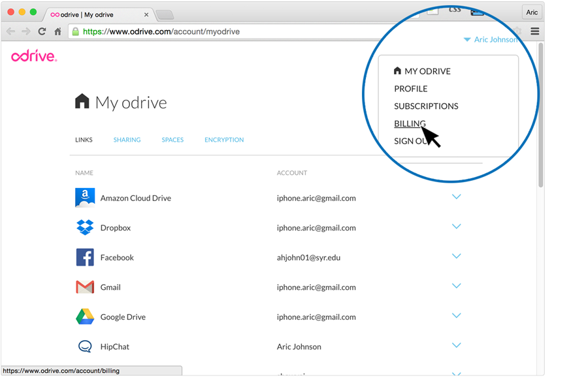Open the Amazon Cloud Drive icon
The image size is (588, 380).
coord(85,197)
